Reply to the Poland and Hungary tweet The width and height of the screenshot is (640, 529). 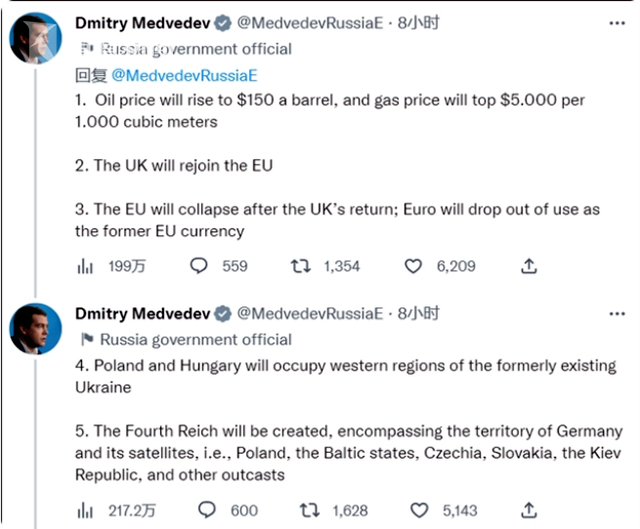[x=207, y=510]
